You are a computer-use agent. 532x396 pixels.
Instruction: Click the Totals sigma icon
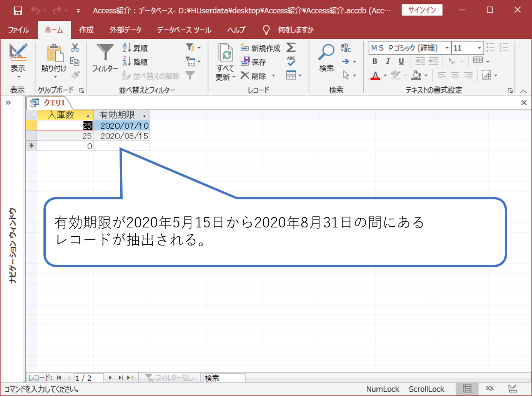[291, 48]
